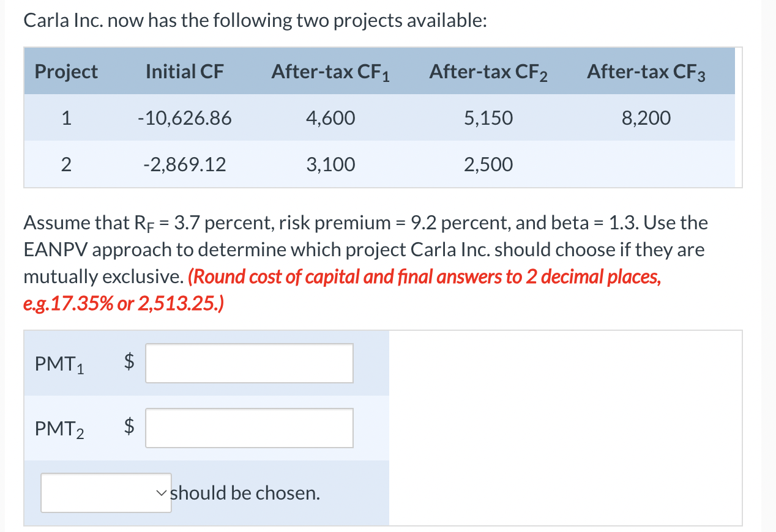
Task: Click the After-tax CF2 header
Action: point(488,72)
